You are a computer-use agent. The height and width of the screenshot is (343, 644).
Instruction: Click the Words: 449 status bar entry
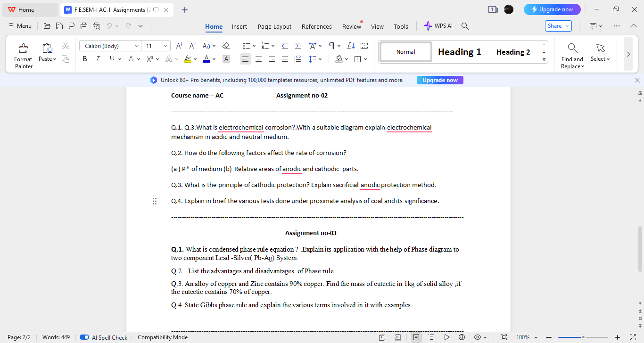pos(56,337)
